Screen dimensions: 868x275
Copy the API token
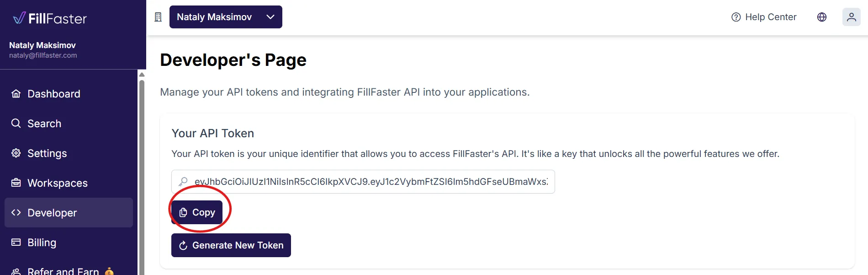[197, 212]
